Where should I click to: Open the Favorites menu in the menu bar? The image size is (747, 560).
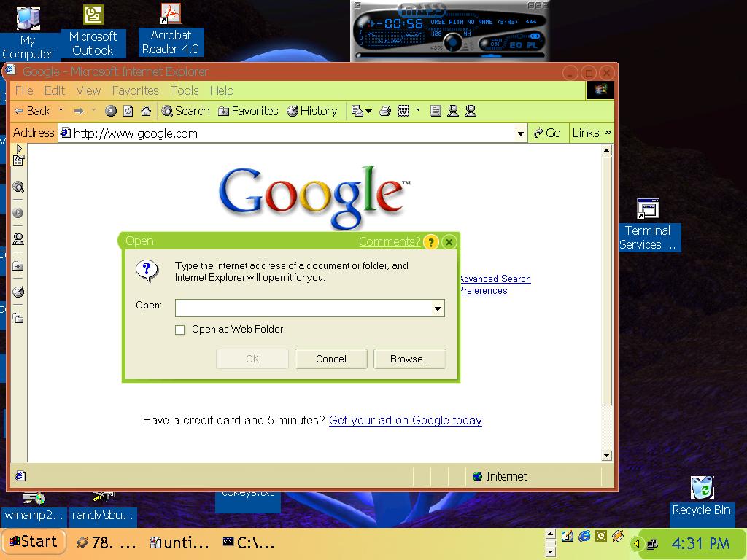point(135,91)
